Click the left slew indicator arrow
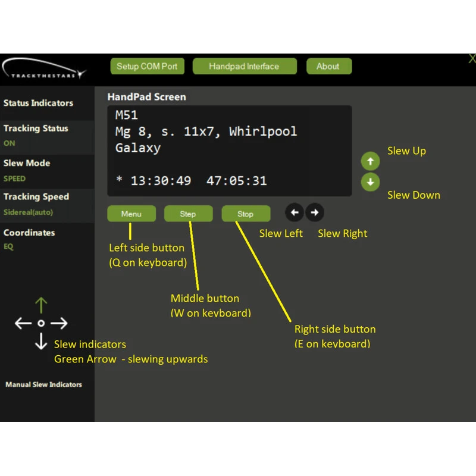 (x=23, y=324)
